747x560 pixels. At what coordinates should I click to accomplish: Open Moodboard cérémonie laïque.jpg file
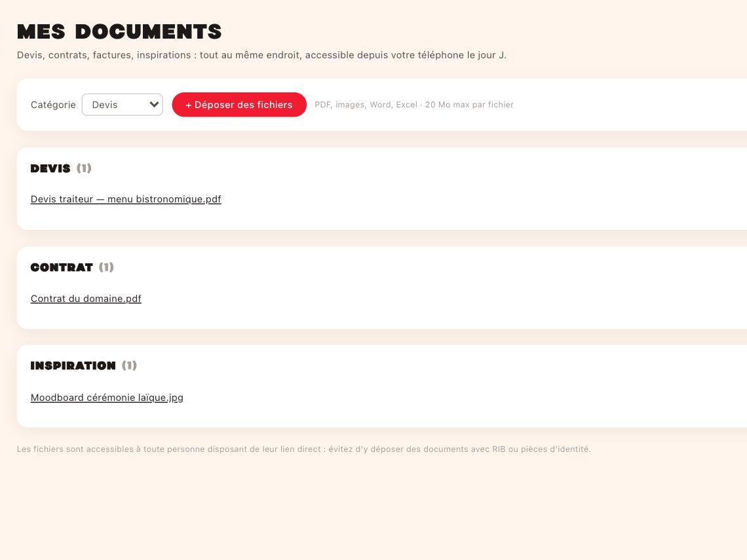[x=107, y=398]
